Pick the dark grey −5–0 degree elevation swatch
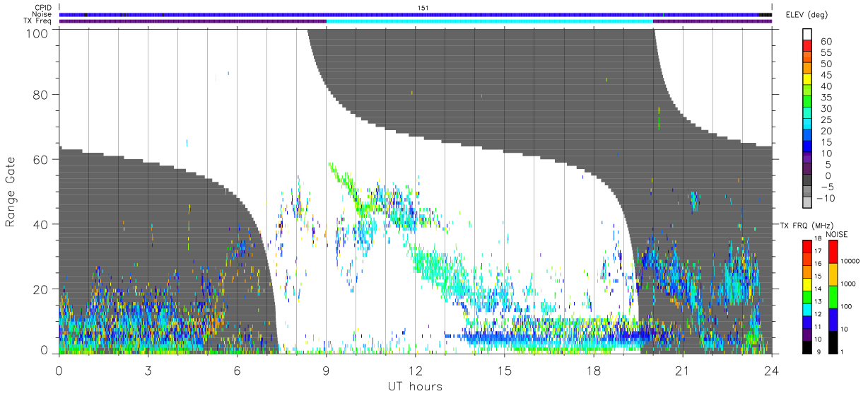Screen dimensions: 868x401 click(807, 181)
